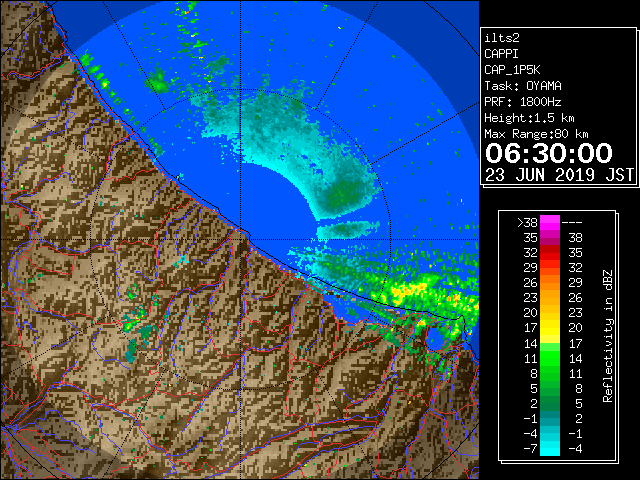Click the 'Height:1.5 km' line
The height and width of the screenshot is (480, 640).
(529, 118)
